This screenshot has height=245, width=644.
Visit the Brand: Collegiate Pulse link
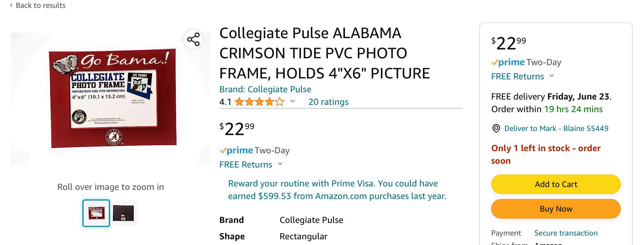[265, 89]
